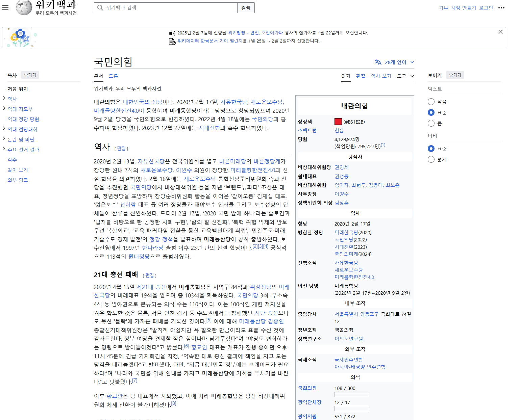
Task: Jump to 외부 링크 section
Action: [18, 180]
